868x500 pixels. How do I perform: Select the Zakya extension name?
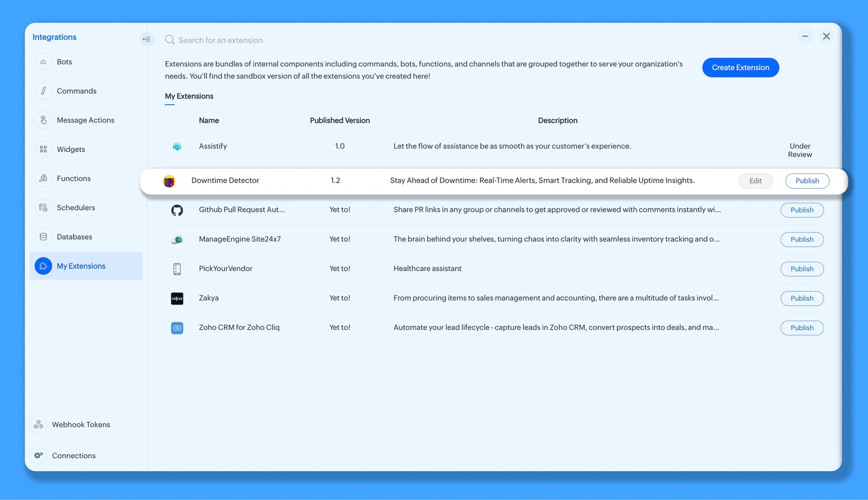pos(209,298)
